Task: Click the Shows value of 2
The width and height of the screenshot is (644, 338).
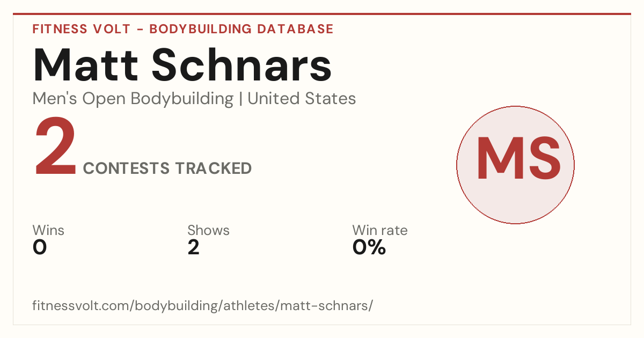Action: tap(194, 247)
